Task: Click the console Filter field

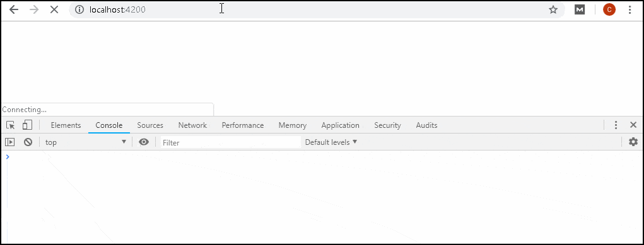Action: point(230,142)
